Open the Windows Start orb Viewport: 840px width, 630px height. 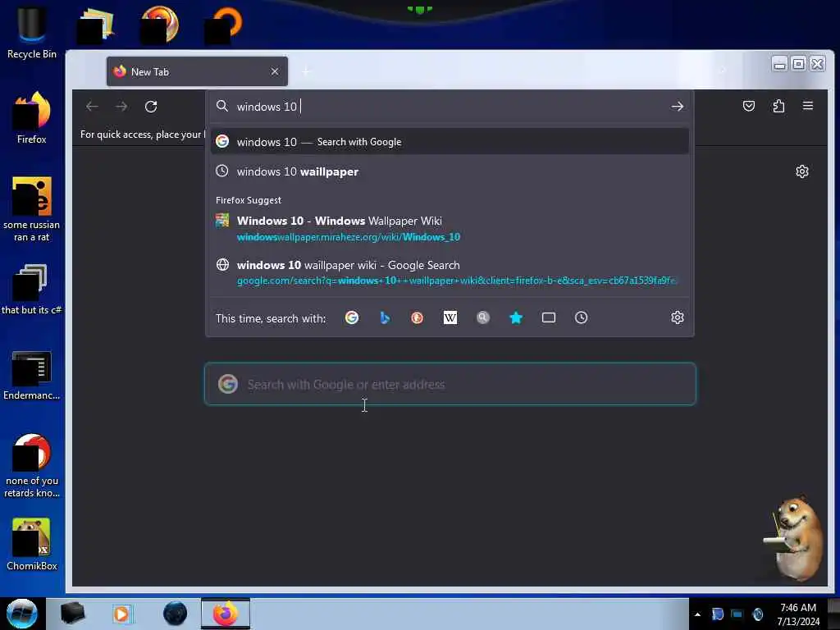coord(21,614)
